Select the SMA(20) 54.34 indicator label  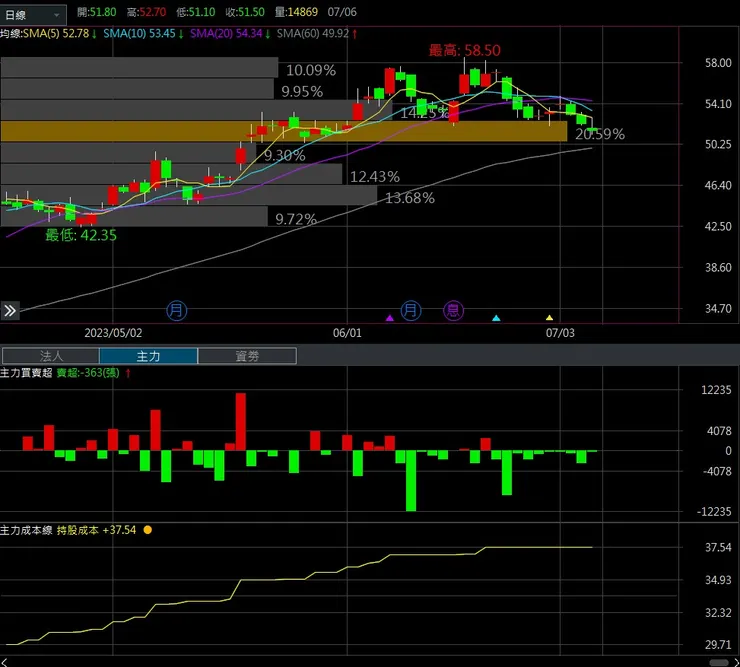click(x=230, y=34)
